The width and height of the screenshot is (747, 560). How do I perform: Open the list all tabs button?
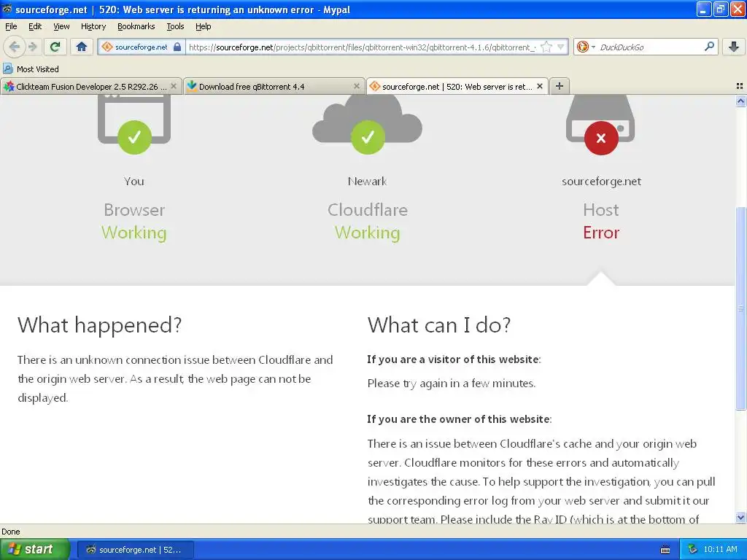tap(740, 86)
